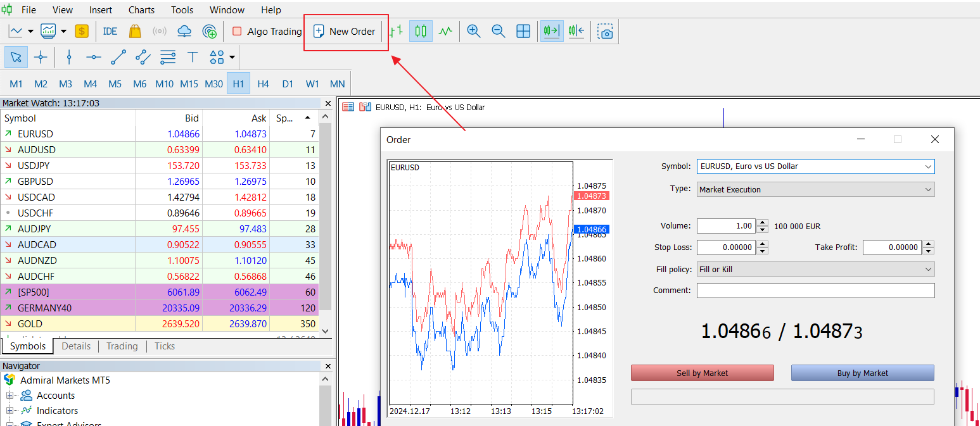Screen dimensions: 980x426
Task: Open the Market shopping bag icon
Action: pos(134,31)
